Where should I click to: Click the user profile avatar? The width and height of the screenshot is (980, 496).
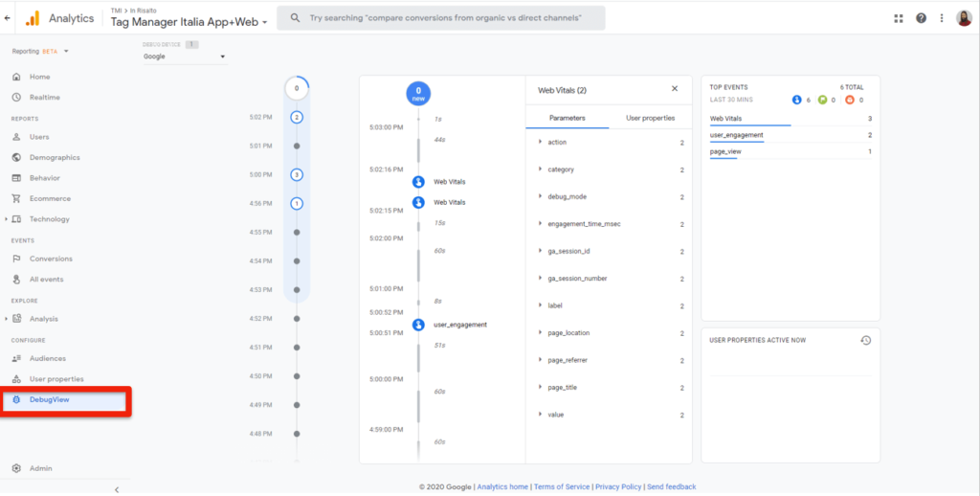click(964, 18)
